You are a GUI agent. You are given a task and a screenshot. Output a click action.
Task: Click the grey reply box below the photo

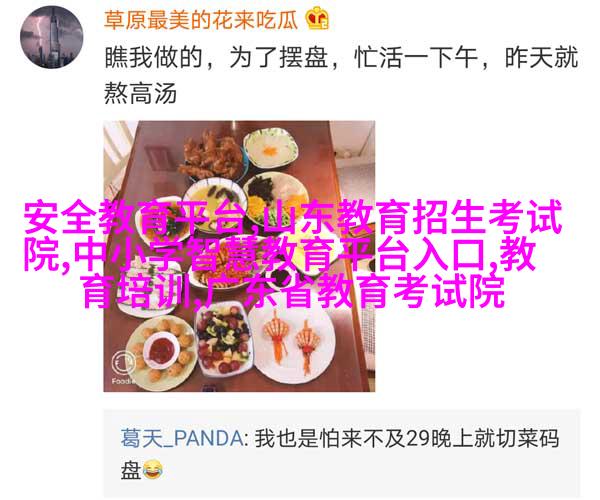pyautogui.click(x=342, y=453)
